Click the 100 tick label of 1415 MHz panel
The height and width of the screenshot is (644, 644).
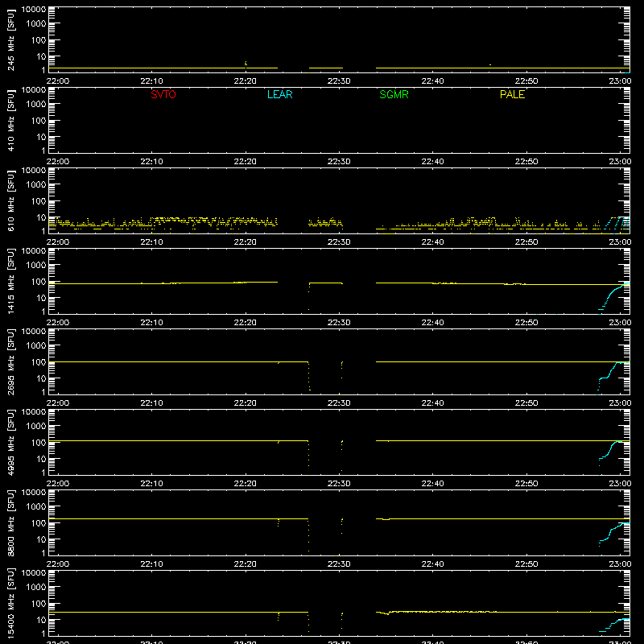point(39,281)
